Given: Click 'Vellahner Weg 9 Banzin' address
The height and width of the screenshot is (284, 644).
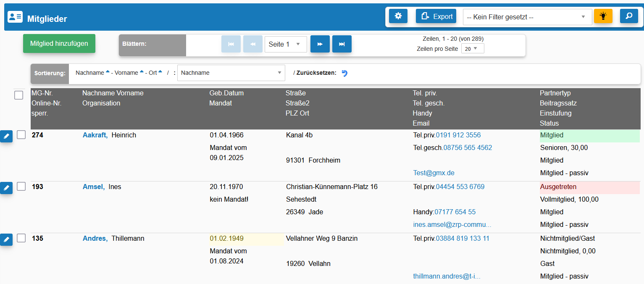Looking at the screenshot, I should click(322, 238).
